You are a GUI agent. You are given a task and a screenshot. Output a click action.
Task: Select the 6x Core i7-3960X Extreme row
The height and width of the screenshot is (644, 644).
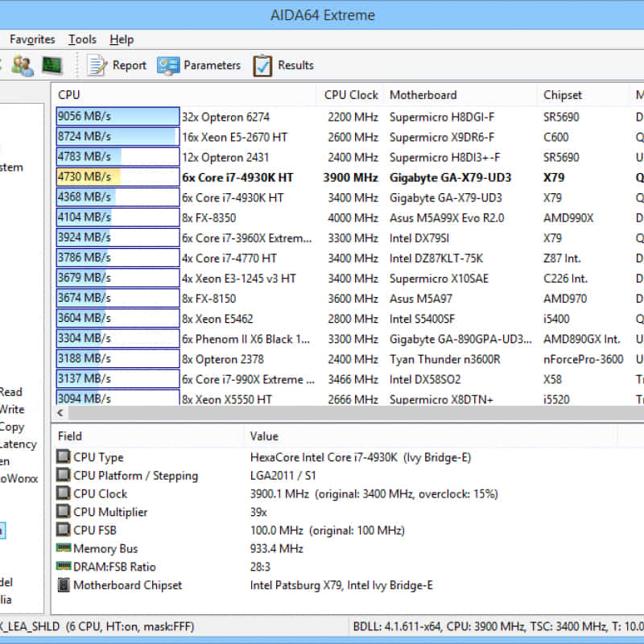[349, 237]
